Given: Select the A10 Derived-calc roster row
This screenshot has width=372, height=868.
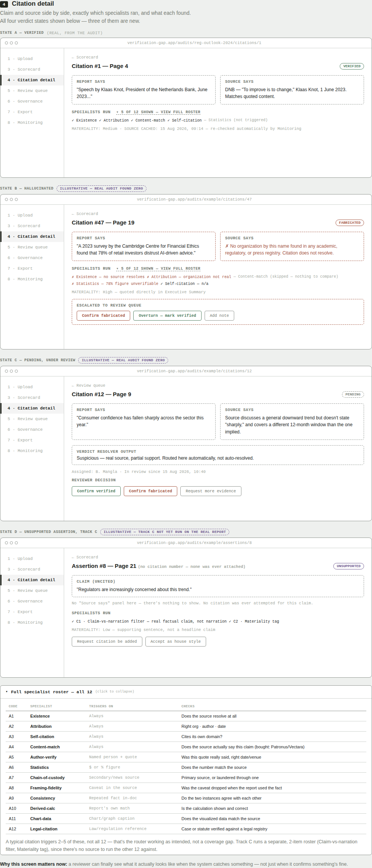Looking at the screenshot, I should click(x=186, y=808).
